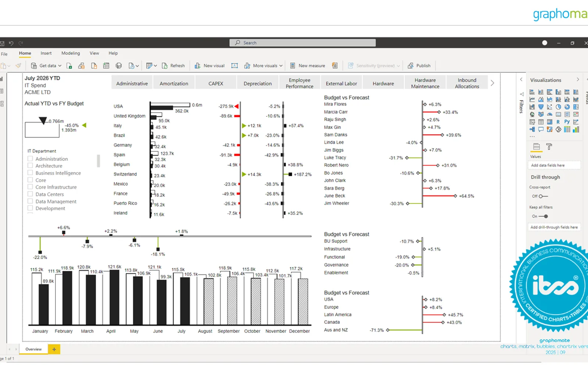The image size is (588, 368).
Task: Click the quick measure icon after New measure
Action: click(x=335, y=66)
